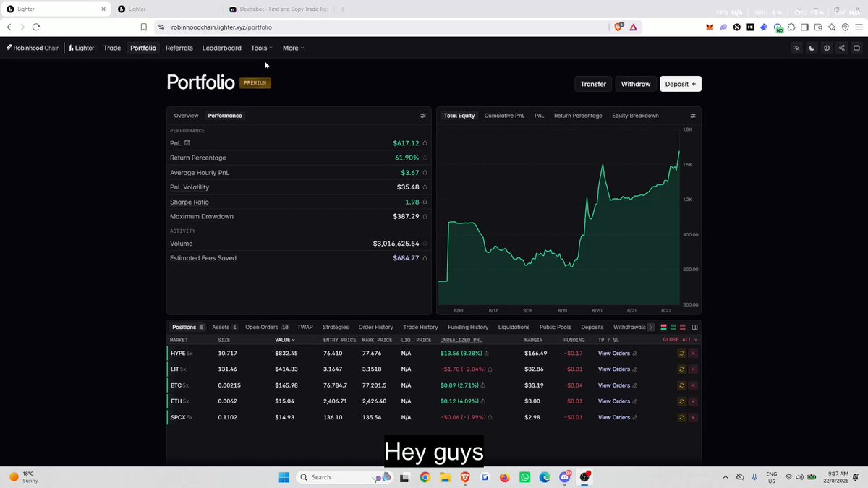Click the share icon in Lighter header
The height and width of the screenshot is (488, 868).
(842, 48)
